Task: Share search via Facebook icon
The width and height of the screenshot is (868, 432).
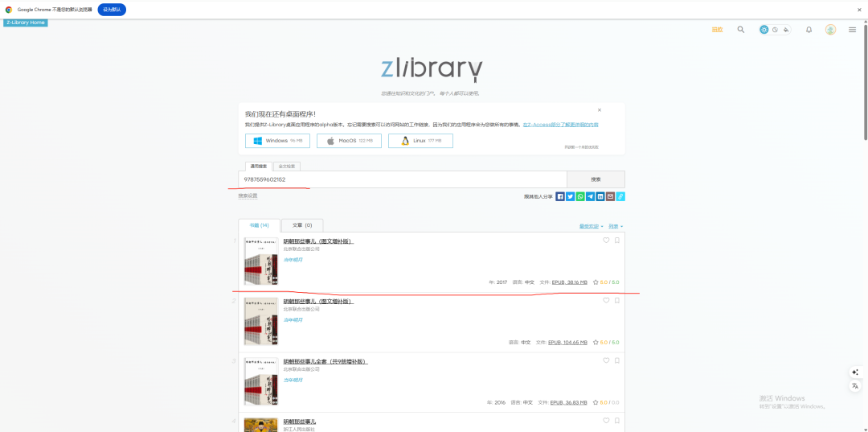Action: 560,196
